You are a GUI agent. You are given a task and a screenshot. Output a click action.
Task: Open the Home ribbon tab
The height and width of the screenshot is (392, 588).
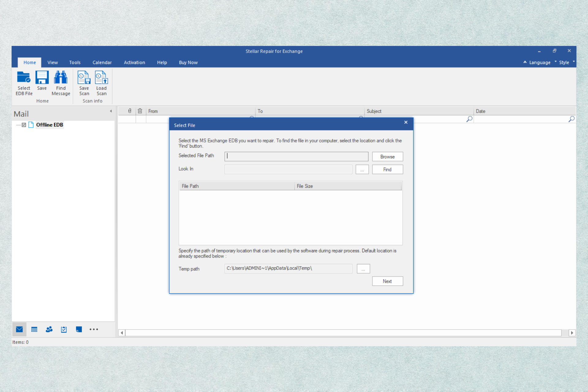click(30, 62)
